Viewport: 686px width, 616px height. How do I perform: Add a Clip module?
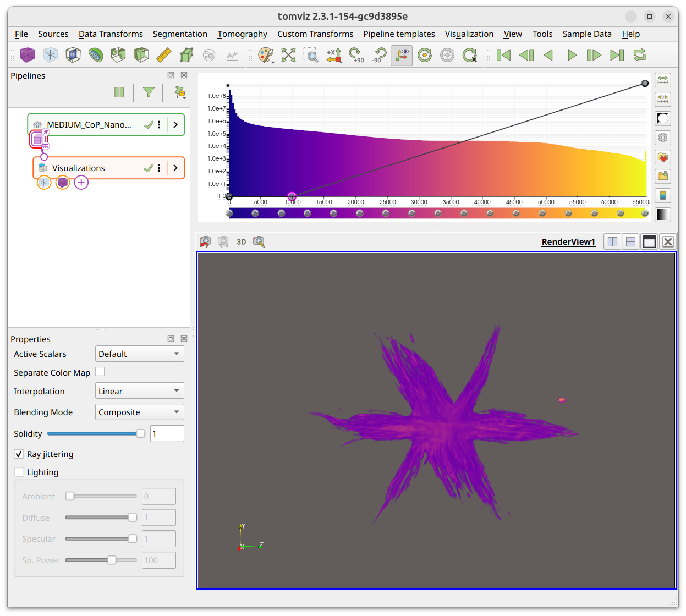coord(141,55)
